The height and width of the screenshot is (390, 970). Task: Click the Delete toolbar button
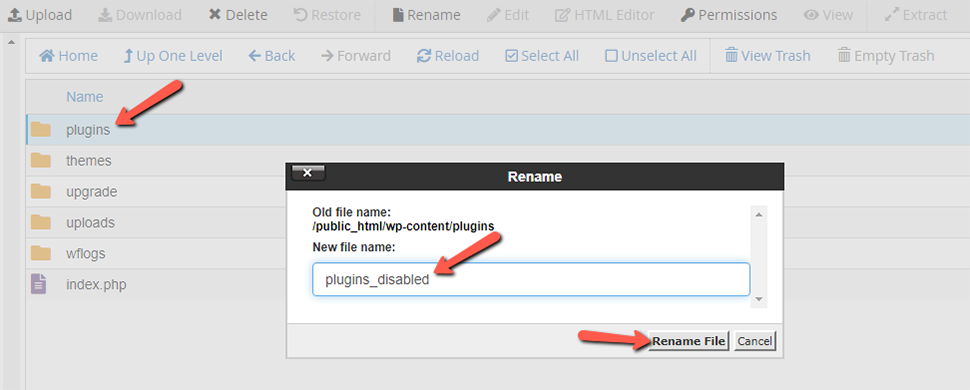tap(238, 15)
